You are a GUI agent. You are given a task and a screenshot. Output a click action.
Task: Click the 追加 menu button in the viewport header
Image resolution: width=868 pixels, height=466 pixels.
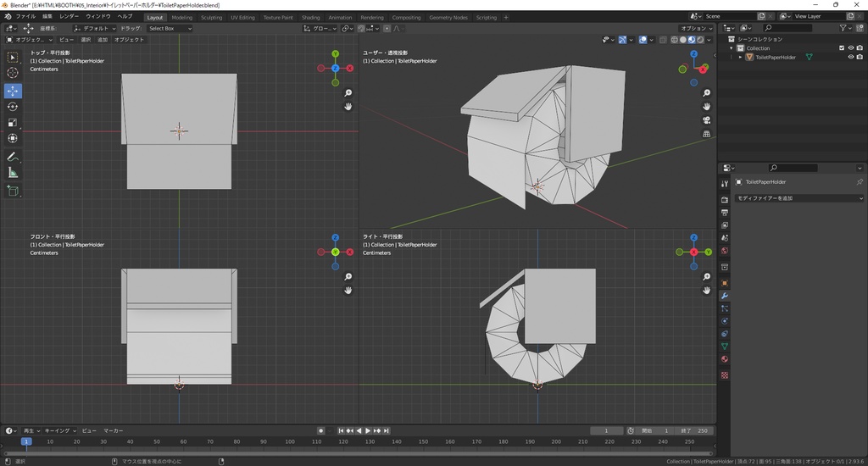click(x=103, y=40)
